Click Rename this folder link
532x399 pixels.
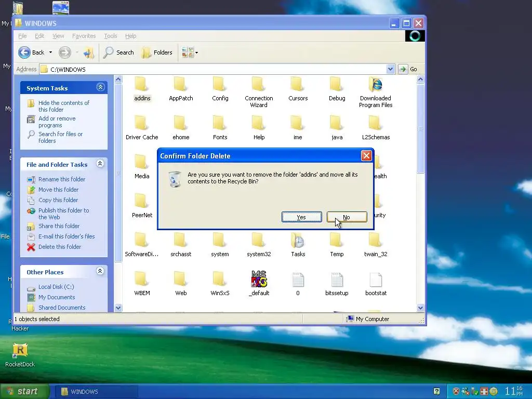click(62, 179)
